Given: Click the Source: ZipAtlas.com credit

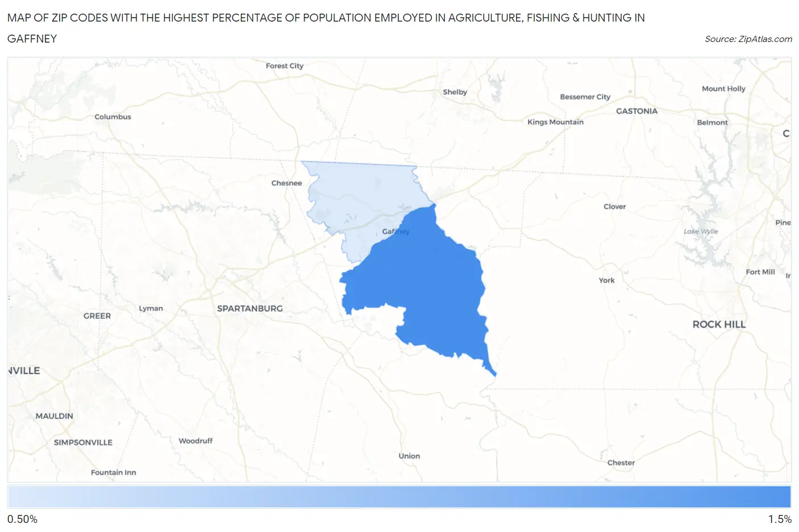Looking at the screenshot, I should point(748,39).
